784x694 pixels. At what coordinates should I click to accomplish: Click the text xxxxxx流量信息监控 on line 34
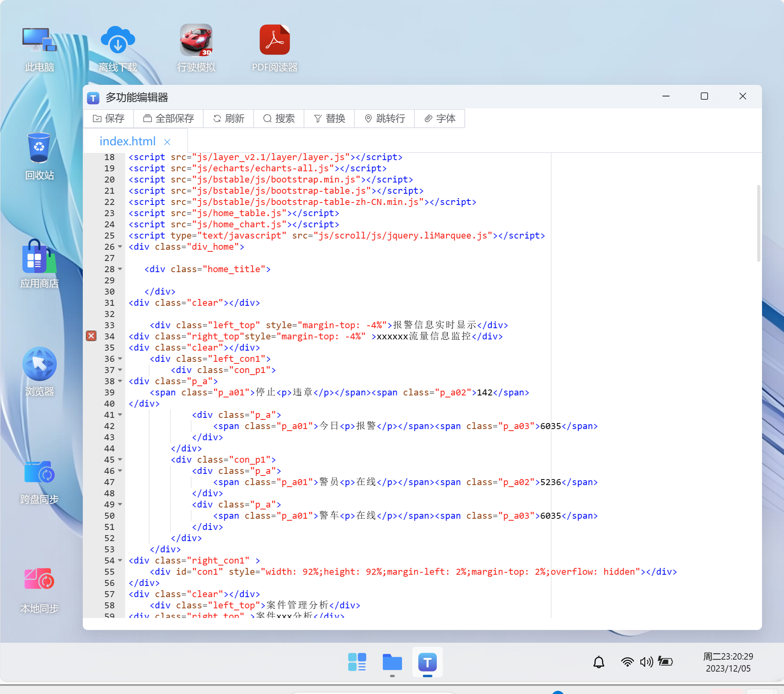coord(424,336)
